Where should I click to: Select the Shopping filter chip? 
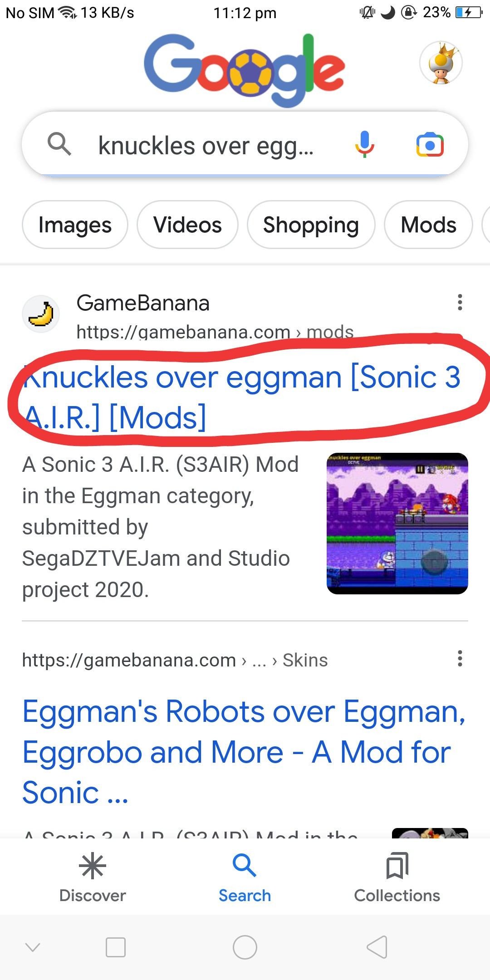[x=310, y=225]
